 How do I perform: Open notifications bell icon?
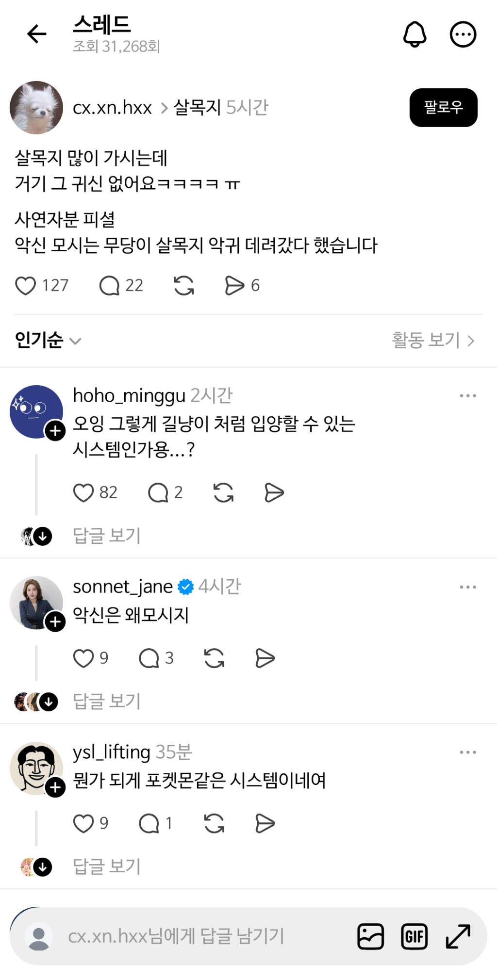click(x=414, y=34)
